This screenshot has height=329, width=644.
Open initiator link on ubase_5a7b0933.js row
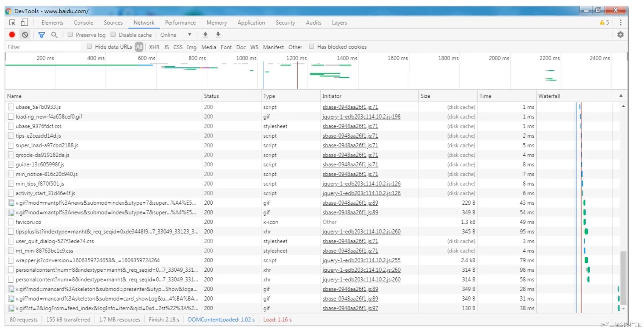point(350,107)
